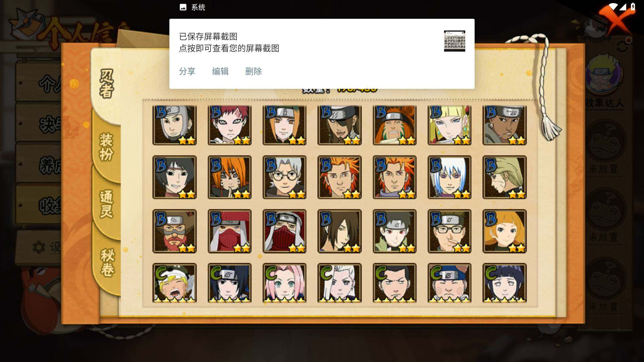
Task: Tap 删除 to delete the screenshot
Action: click(x=253, y=71)
